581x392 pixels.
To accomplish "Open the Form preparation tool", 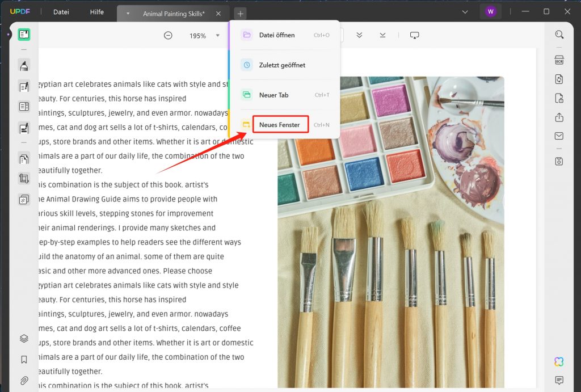I will pyautogui.click(x=24, y=107).
